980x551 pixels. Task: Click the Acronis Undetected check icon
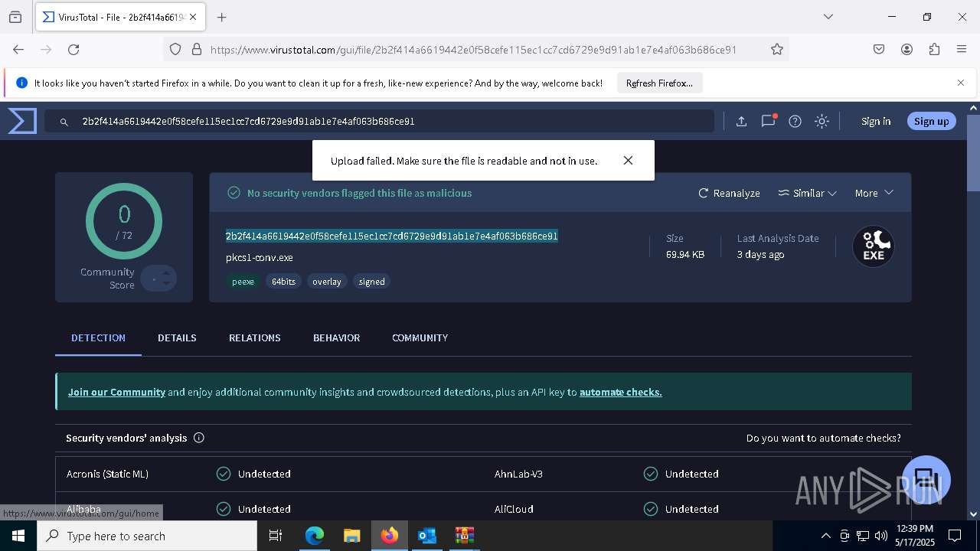pyautogui.click(x=224, y=474)
